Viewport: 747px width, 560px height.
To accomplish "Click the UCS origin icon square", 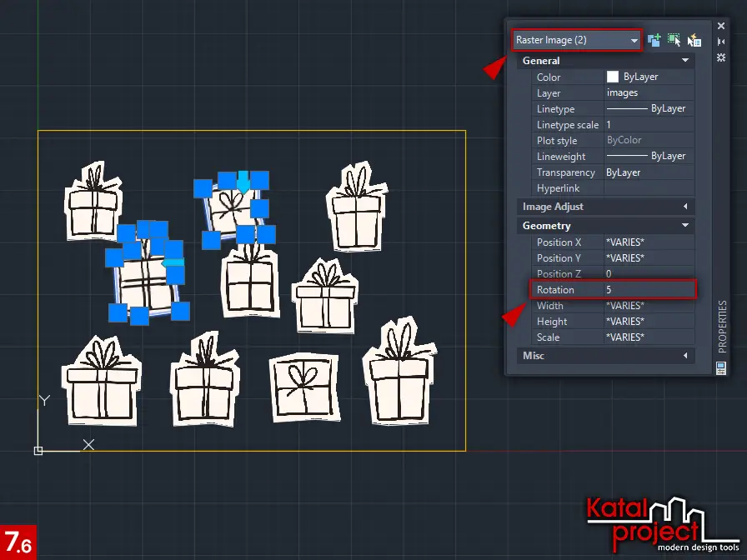I will [x=38, y=451].
